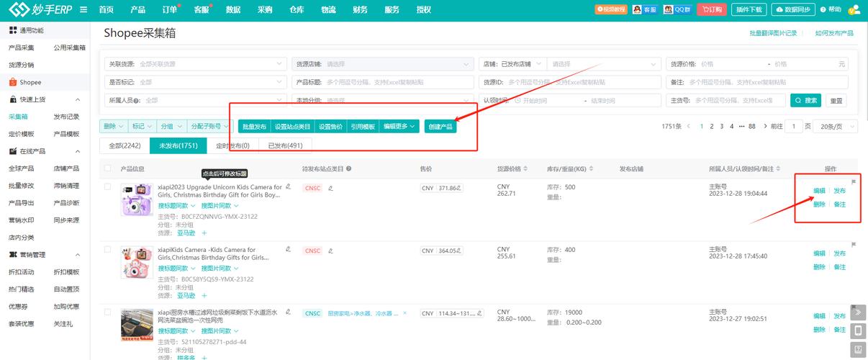The height and width of the screenshot is (360, 868).
Task: Open the 货源店铺 dropdown
Action: [382, 64]
